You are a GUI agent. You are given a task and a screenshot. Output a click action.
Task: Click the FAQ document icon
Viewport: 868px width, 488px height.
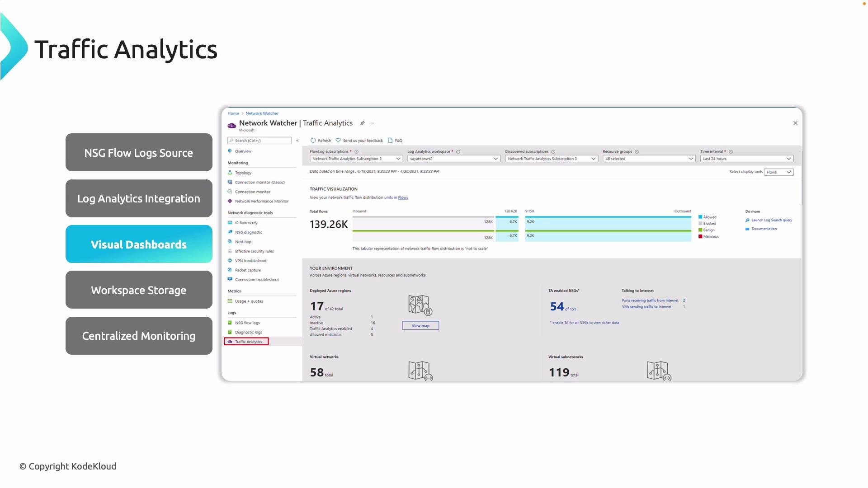[x=390, y=141]
